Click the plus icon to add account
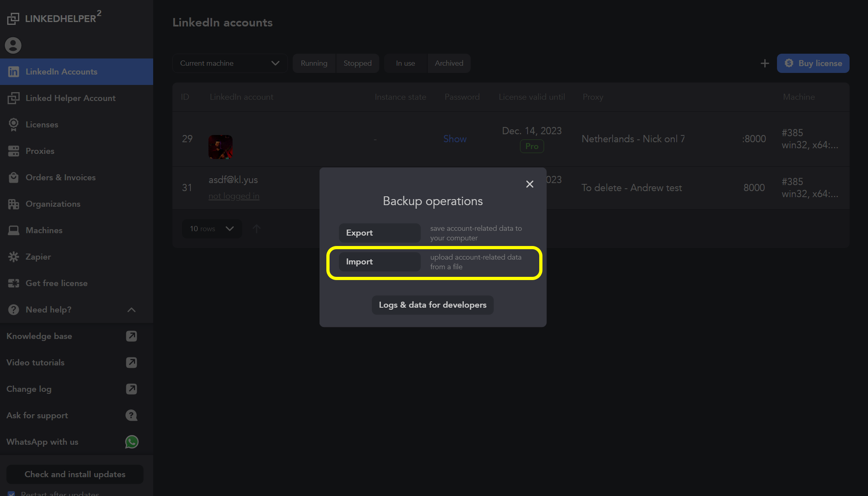This screenshot has width=868, height=496. coord(765,63)
